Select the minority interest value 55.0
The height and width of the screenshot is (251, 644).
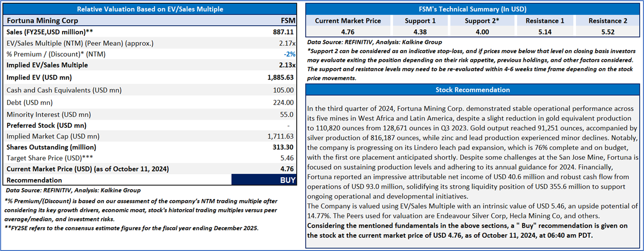coord(287,114)
